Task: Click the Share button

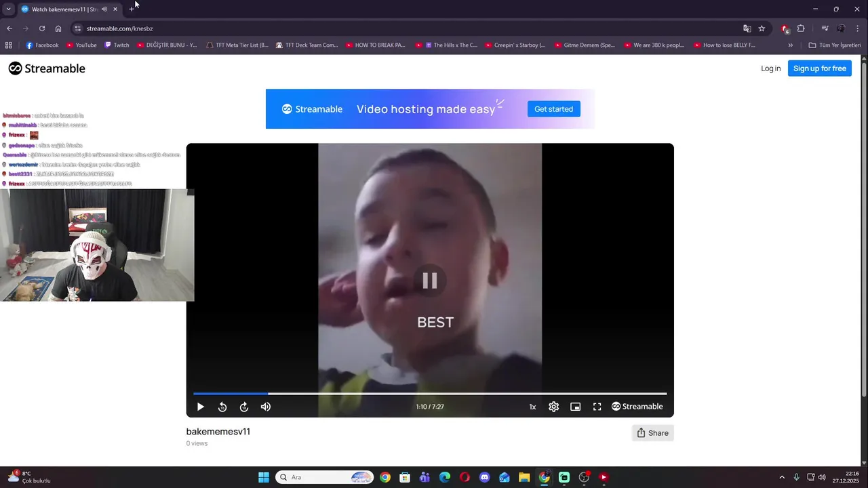Action: (652, 433)
